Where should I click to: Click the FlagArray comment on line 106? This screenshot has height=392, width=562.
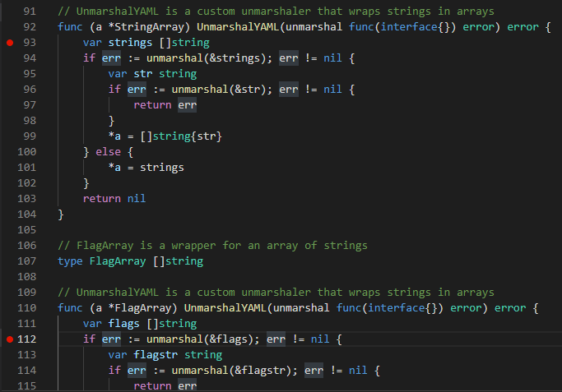[x=212, y=246]
